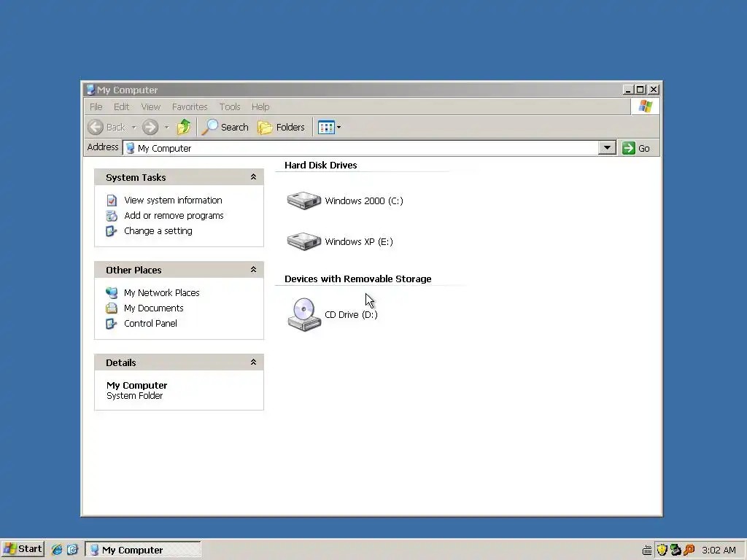Click the My Network Places icon
This screenshot has height=560, width=747.
(x=112, y=293)
